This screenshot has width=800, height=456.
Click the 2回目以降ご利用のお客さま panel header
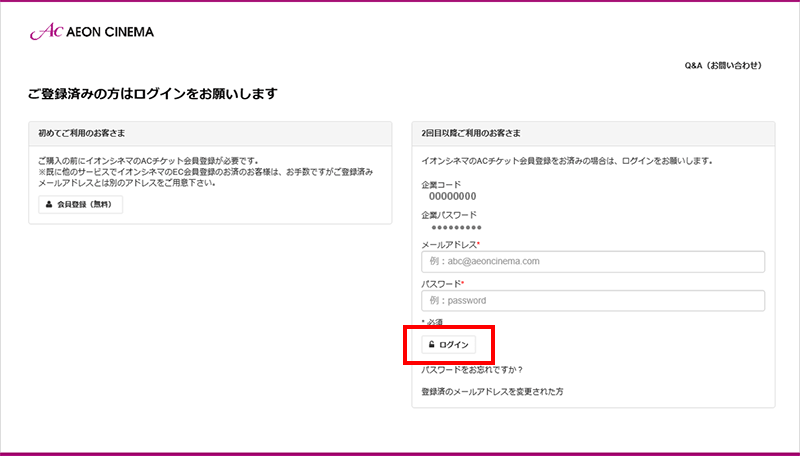tap(593, 133)
